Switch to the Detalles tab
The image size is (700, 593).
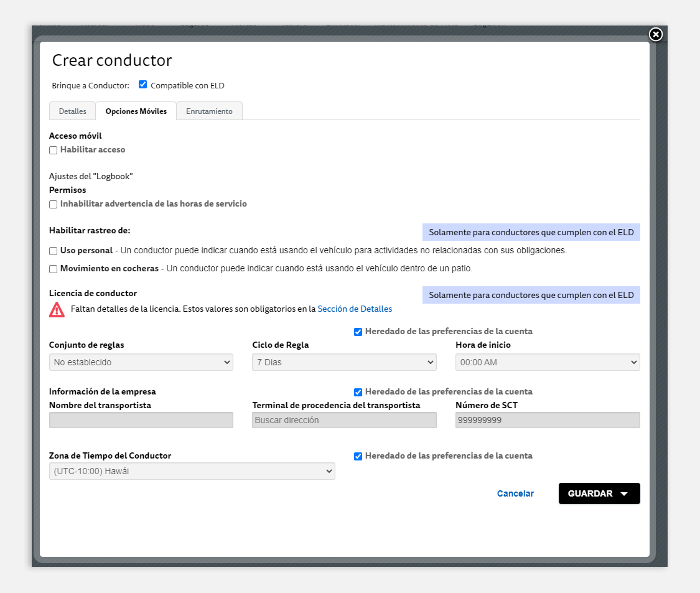click(72, 111)
